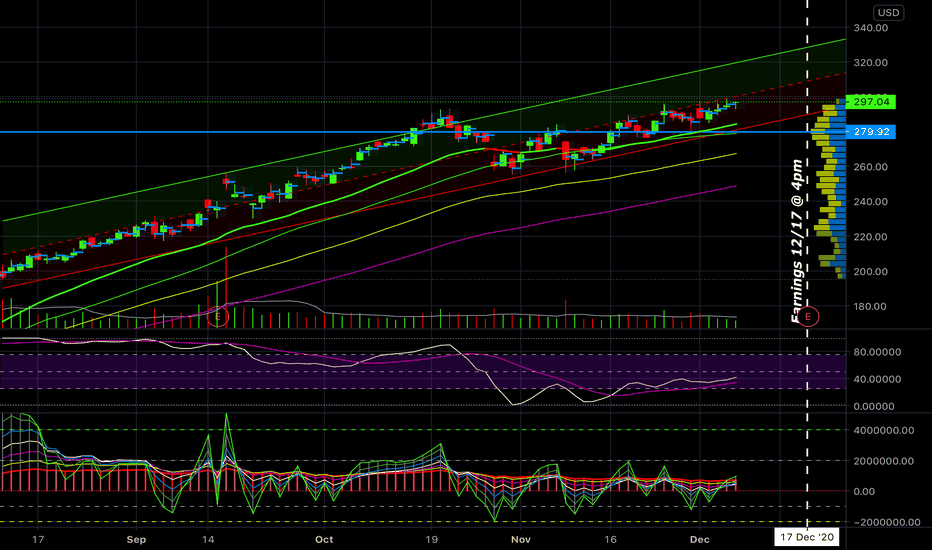Click the 17 Dec '20 date label
The width and height of the screenshot is (932, 550).
[807, 537]
